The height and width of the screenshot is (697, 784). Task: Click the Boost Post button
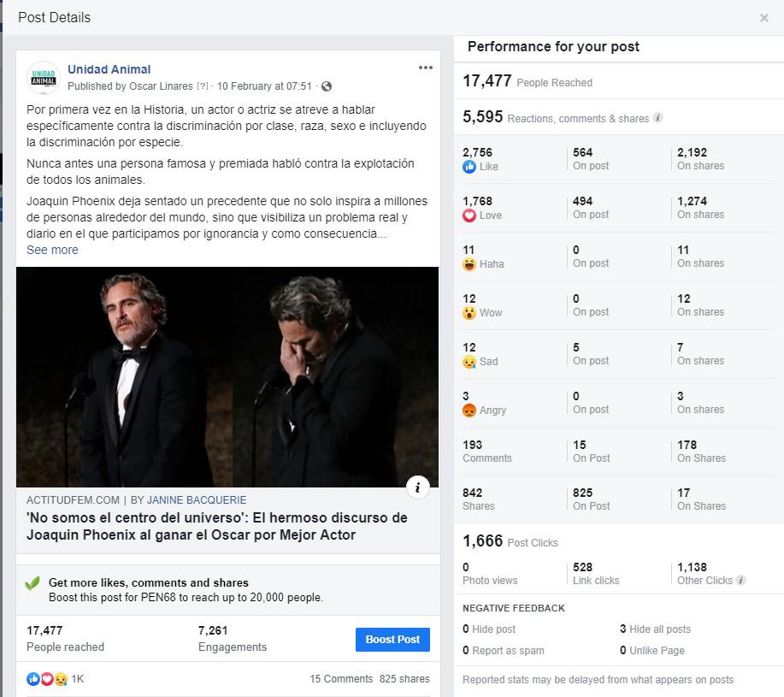point(392,639)
